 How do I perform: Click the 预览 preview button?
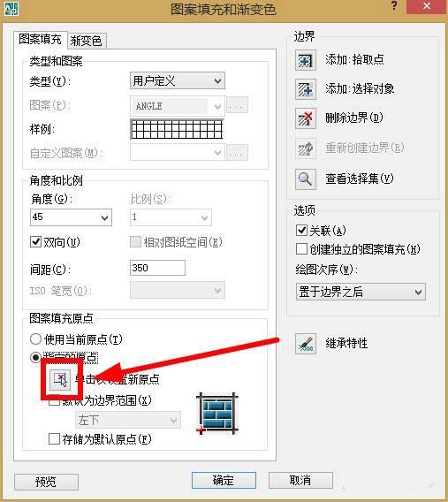46,482
